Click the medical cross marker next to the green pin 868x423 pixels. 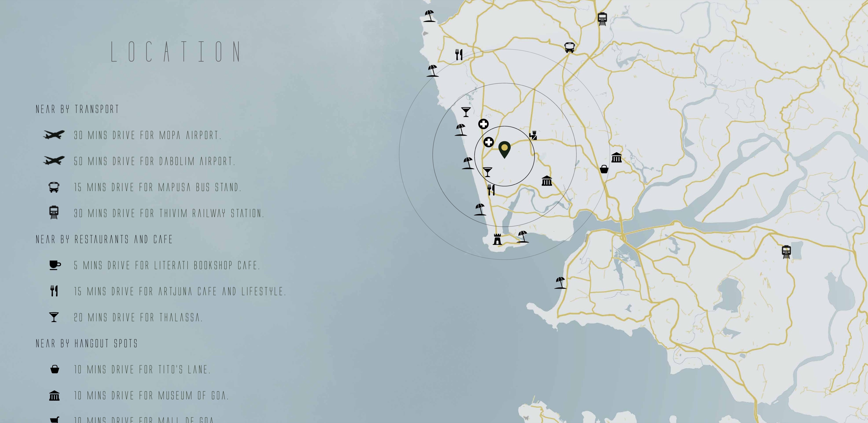(x=488, y=142)
